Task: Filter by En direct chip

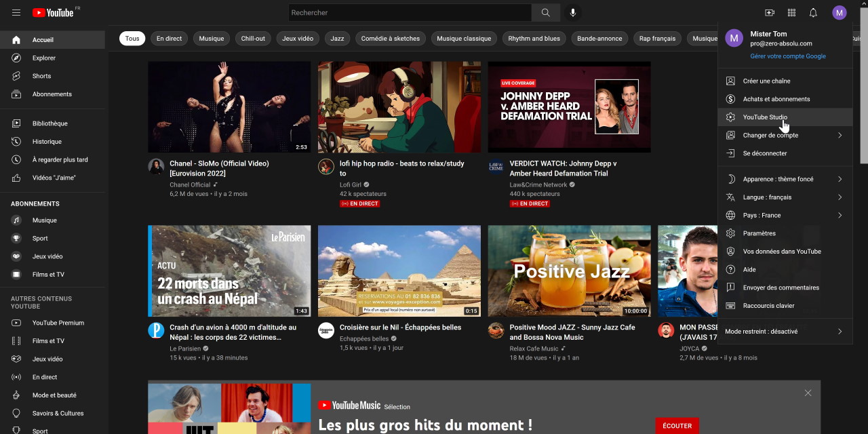Action: coord(169,39)
